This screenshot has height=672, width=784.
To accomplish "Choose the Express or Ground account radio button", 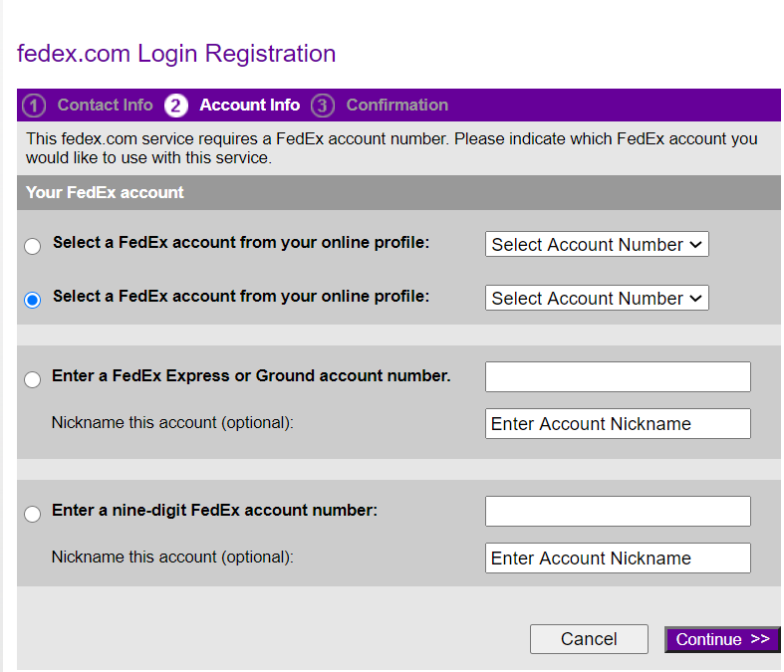I will [33, 379].
